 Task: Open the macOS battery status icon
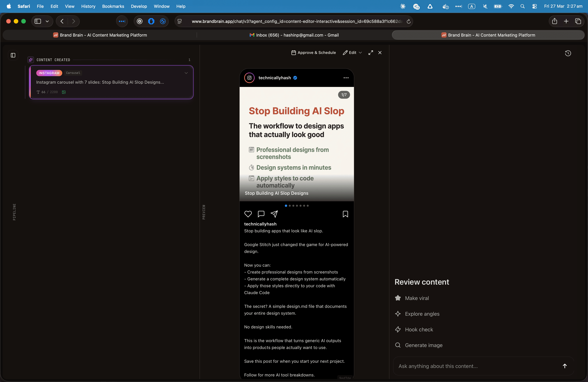[x=498, y=6]
